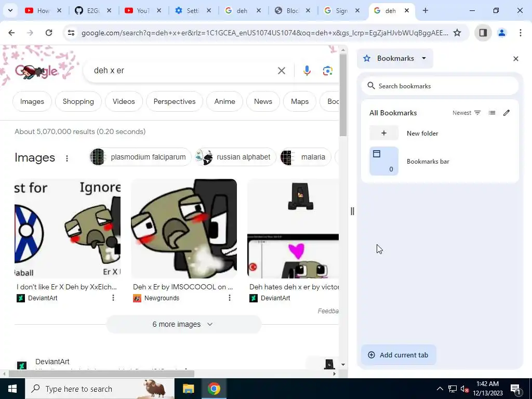
Task: Open the Newest sort dropdown
Action: [467, 113]
